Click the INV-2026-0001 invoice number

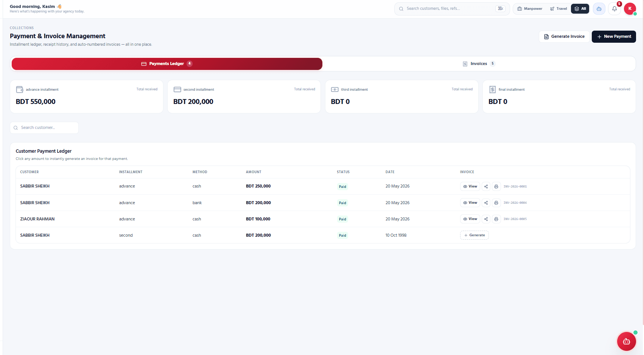click(x=515, y=187)
